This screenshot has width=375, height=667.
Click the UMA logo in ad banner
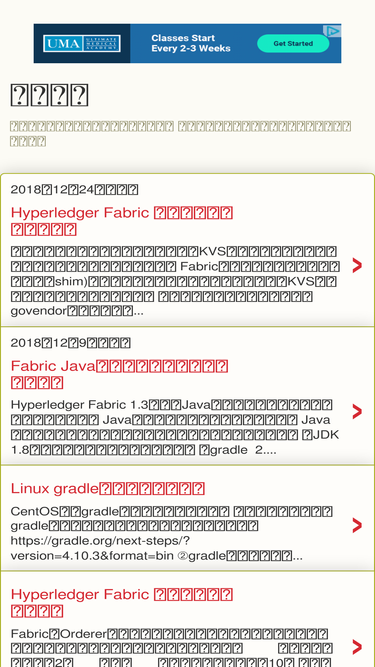point(82,43)
